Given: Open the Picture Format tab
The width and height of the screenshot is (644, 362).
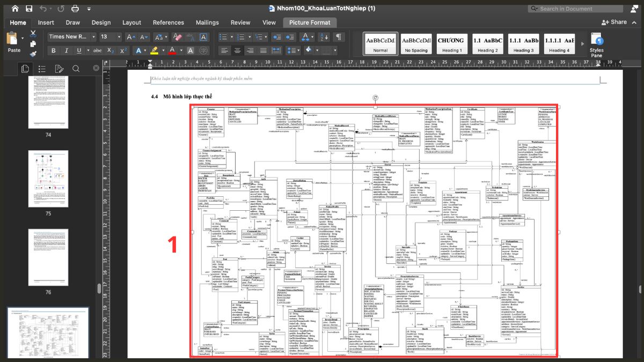Looking at the screenshot, I should [x=310, y=23].
